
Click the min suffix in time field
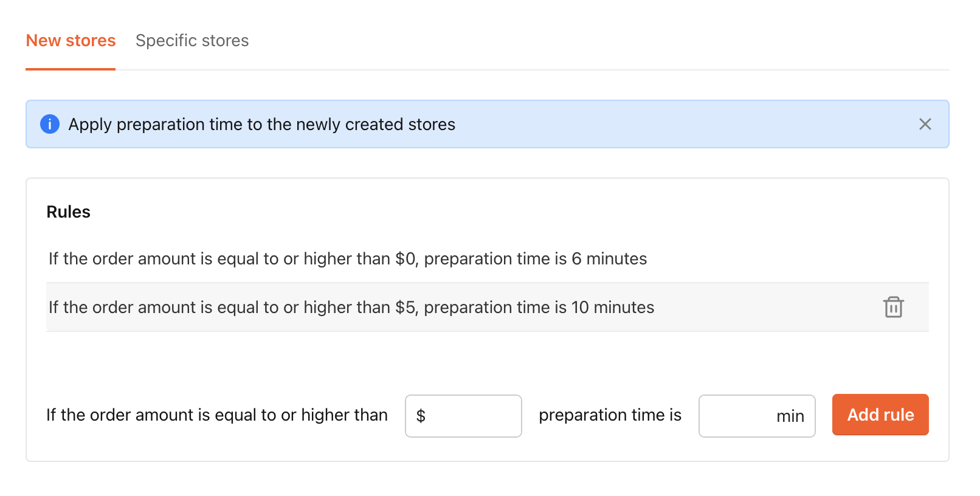(x=790, y=416)
